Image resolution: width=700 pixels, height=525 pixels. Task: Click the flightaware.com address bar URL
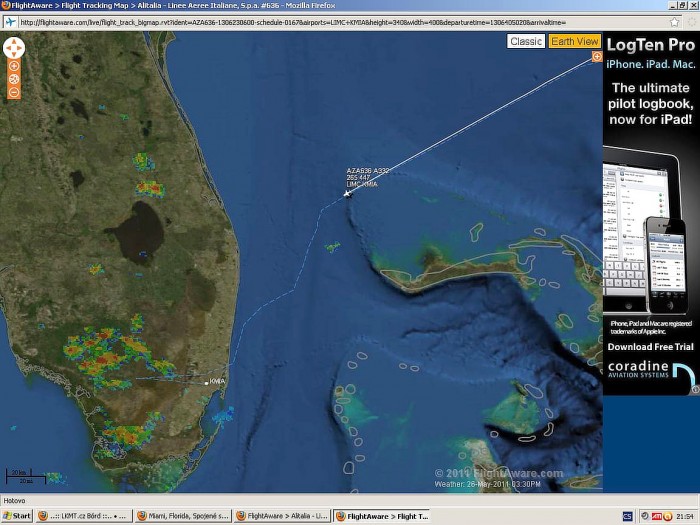click(x=293, y=22)
